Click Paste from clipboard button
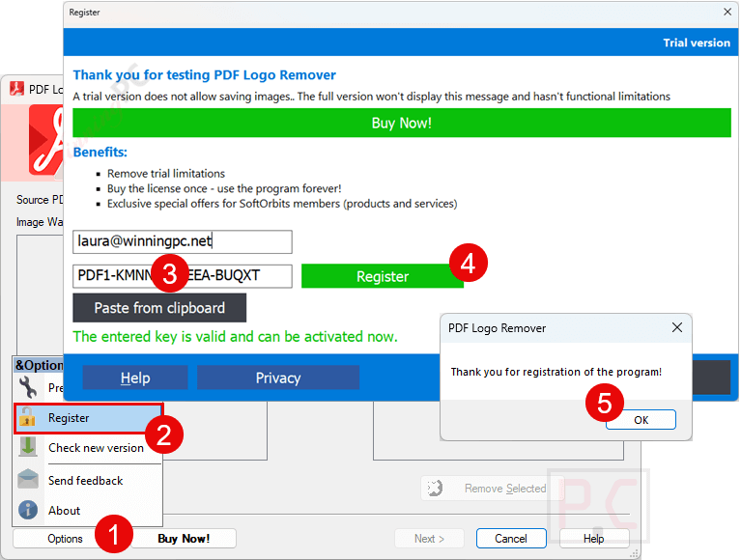 [159, 308]
